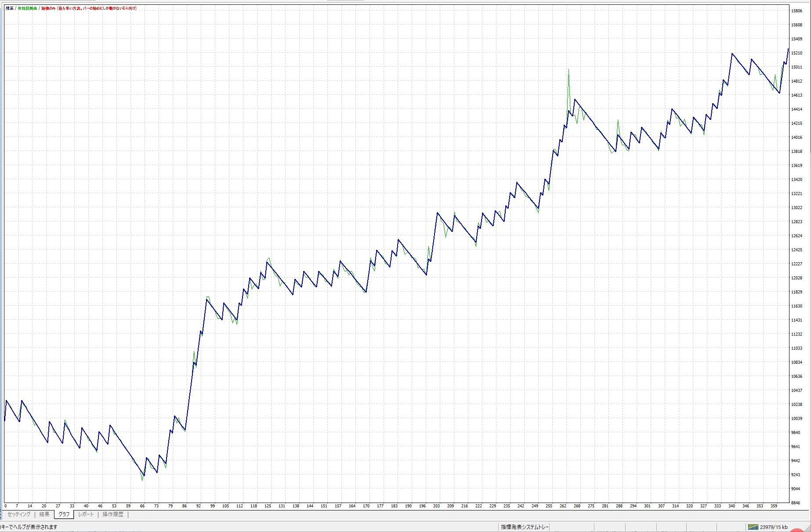Show the 操作履歴 tab

(113, 514)
